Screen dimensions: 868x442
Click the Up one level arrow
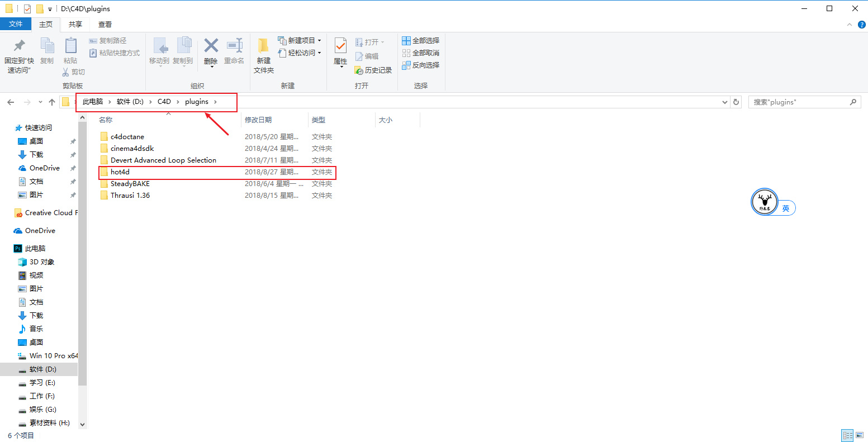52,102
